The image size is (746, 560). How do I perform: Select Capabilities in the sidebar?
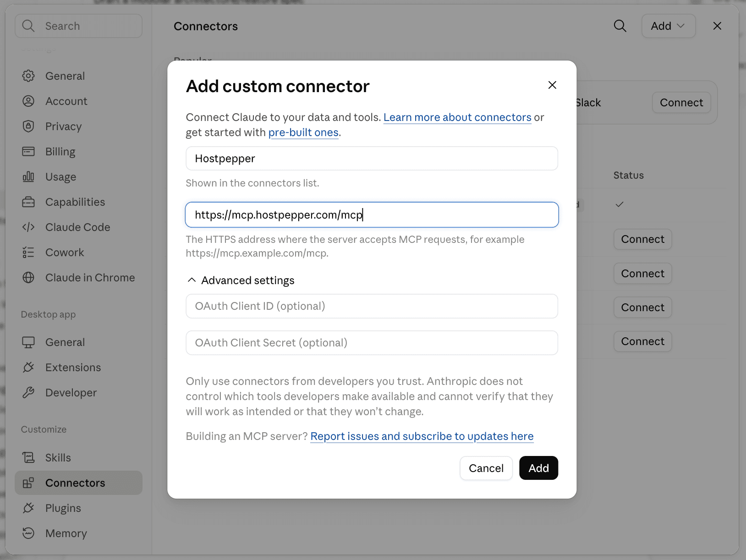(78, 202)
